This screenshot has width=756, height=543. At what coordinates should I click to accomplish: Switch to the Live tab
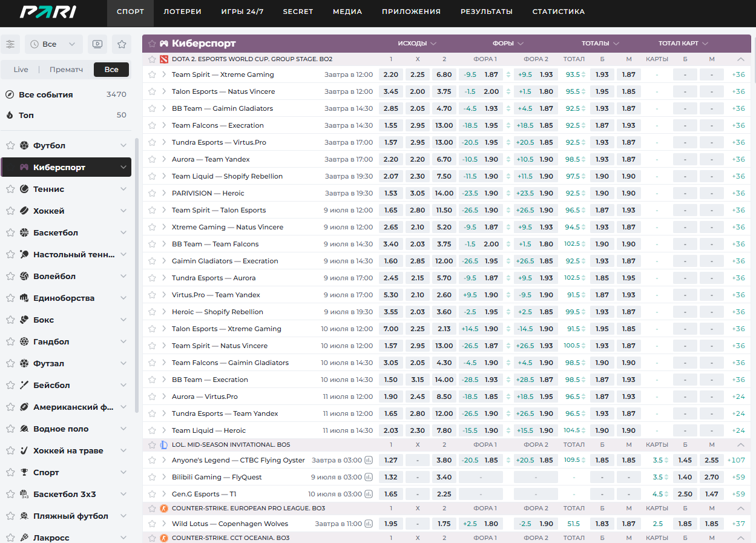[21, 70]
